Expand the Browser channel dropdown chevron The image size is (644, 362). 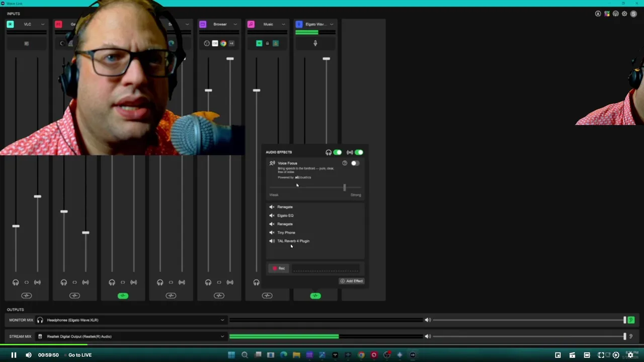235,24
